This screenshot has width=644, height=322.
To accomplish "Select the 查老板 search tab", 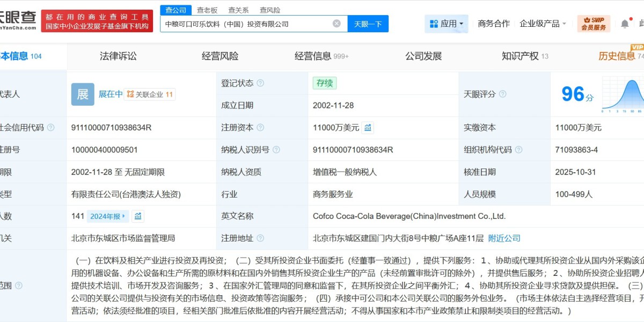I will click(207, 10).
